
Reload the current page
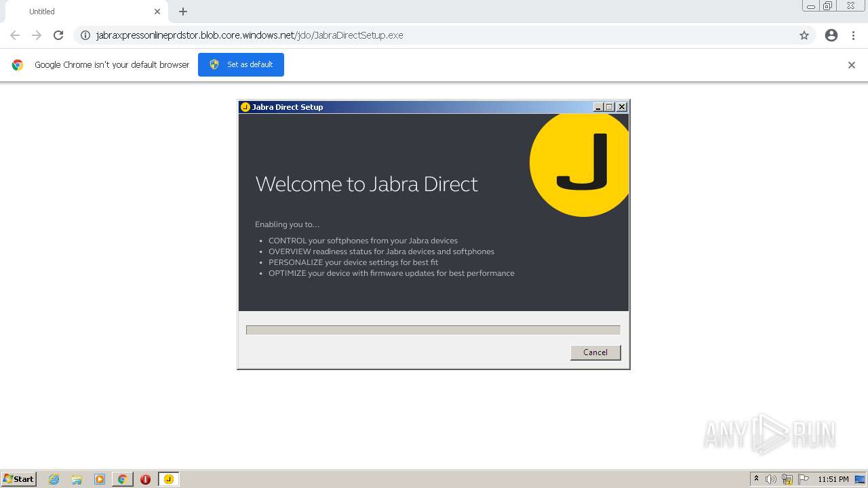(x=58, y=35)
